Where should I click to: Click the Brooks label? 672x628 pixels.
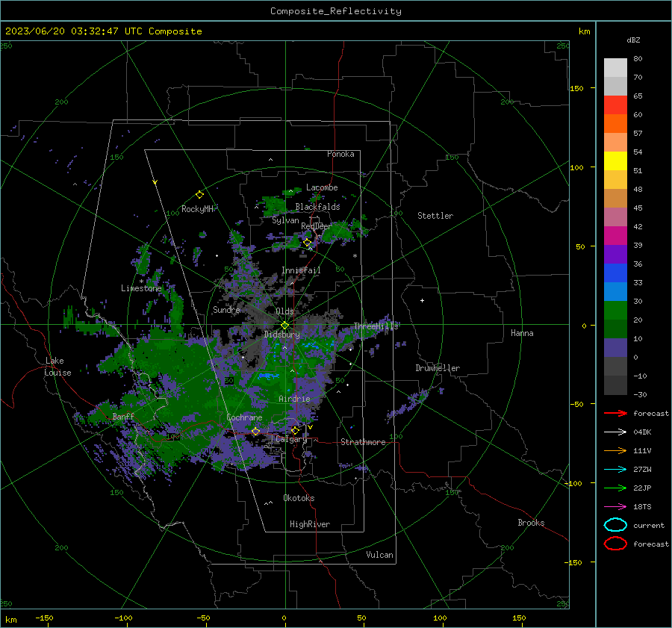click(531, 523)
